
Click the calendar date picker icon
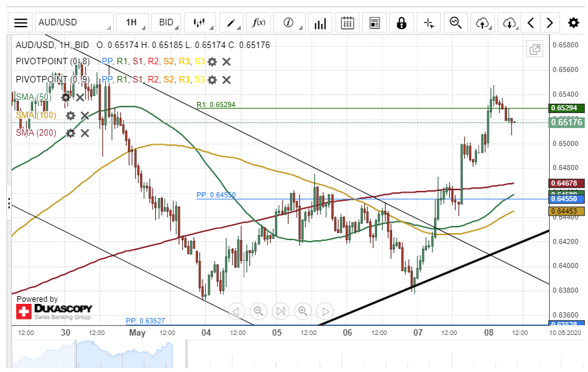point(347,23)
